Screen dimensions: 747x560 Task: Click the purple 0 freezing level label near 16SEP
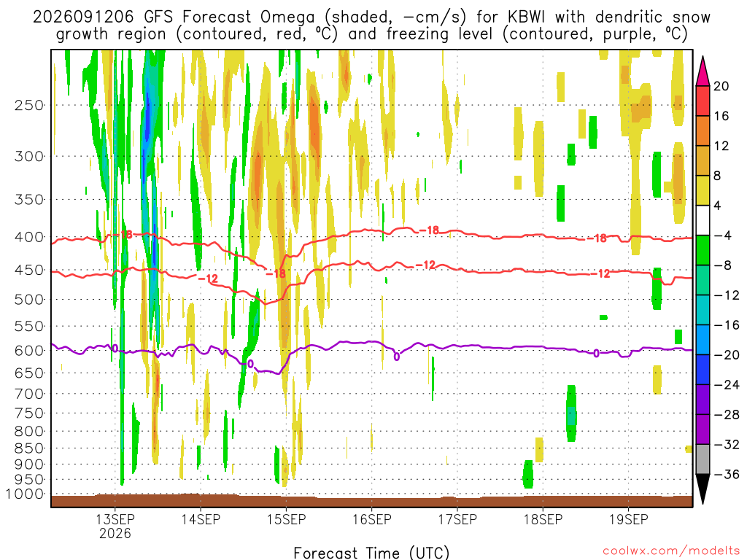tap(396, 356)
